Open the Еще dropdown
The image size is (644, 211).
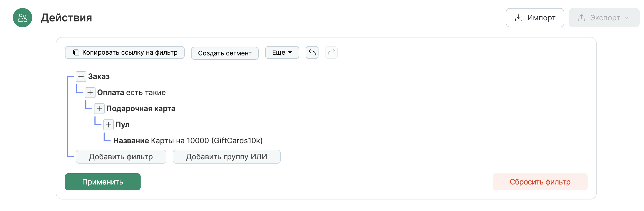pyautogui.click(x=282, y=52)
